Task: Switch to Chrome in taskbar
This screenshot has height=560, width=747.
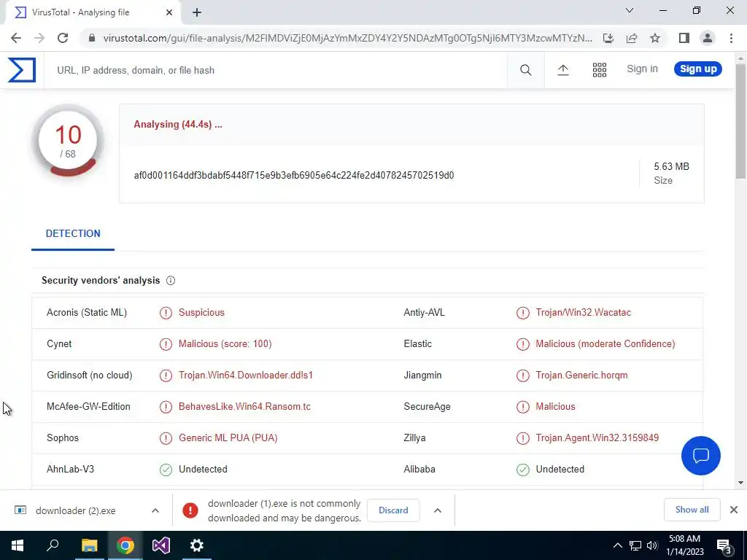Action: coord(125,545)
